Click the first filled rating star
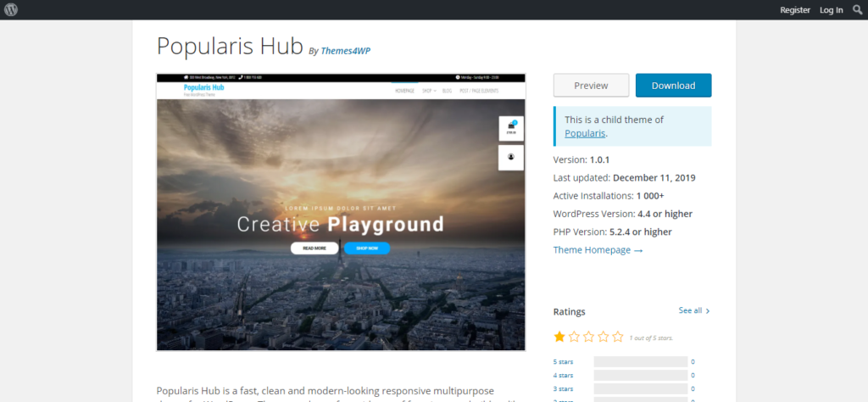Viewport: 868px width, 402px height. [559, 337]
